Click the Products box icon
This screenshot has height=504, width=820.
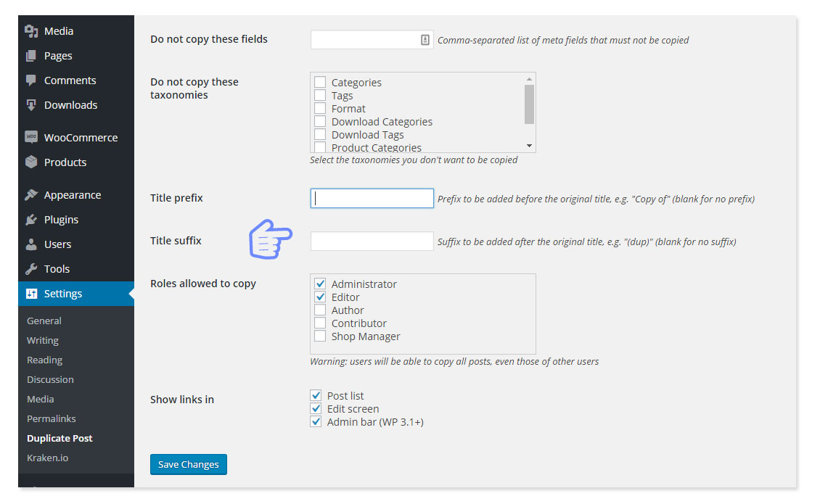[x=31, y=162]
